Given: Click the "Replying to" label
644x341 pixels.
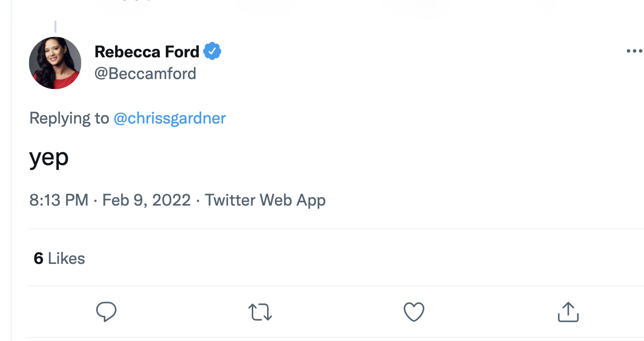Looking at the screenshot, I should click(69, 118).
